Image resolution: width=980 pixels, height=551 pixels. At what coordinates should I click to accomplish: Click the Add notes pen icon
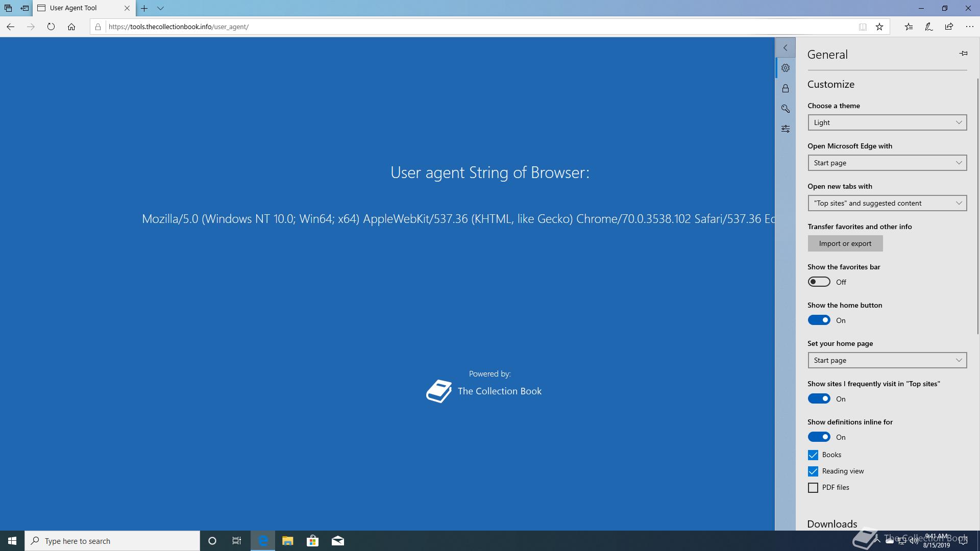[929, 27]
